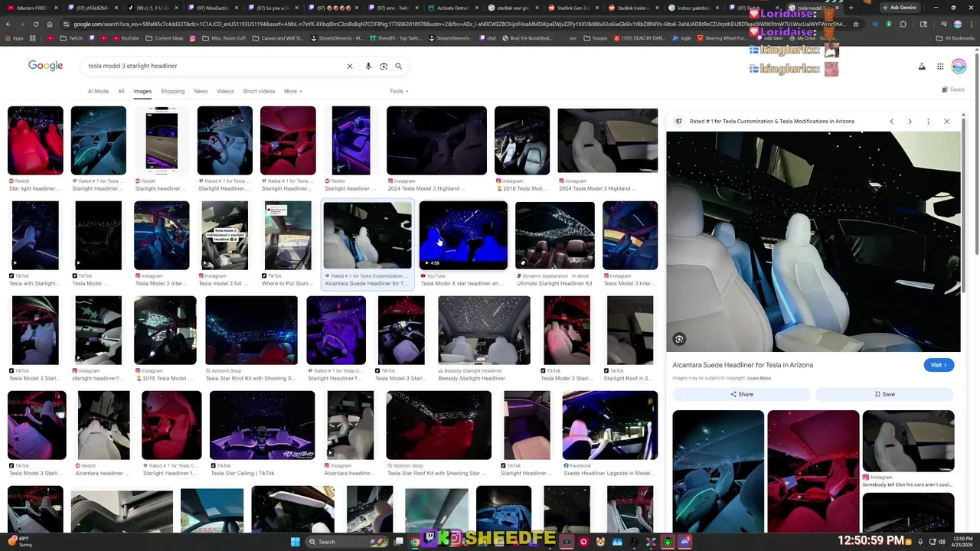The image size is (980, 551).
Task: Open weather widget showing Sunny
Action: click(19, 542)
